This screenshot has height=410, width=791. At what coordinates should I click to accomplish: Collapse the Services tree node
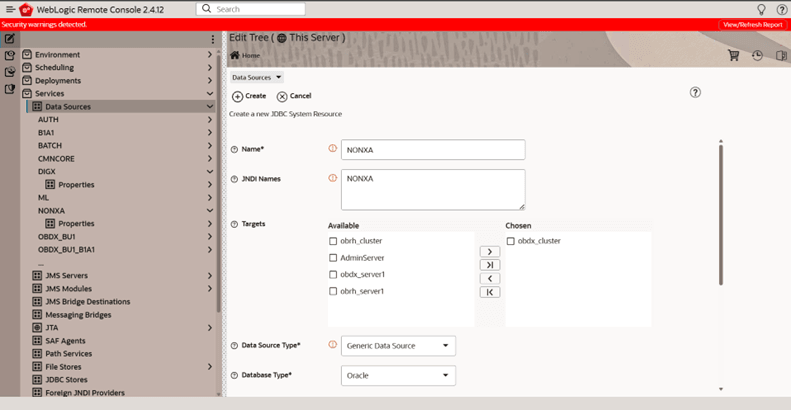point(210,94)
